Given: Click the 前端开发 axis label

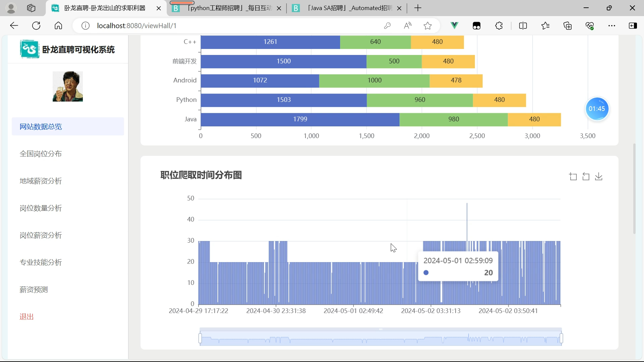Looking at the screenshot, I should [x=184, y=61].
